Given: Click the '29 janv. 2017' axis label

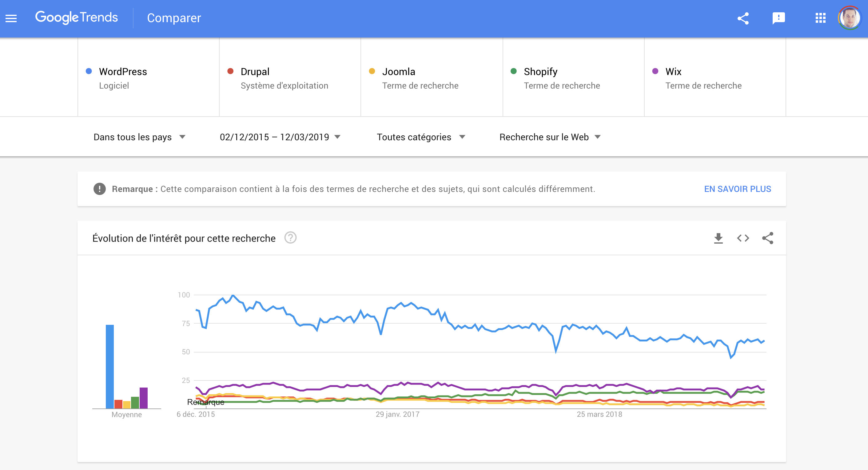Looking at the screenshot, I should [398, 414].
